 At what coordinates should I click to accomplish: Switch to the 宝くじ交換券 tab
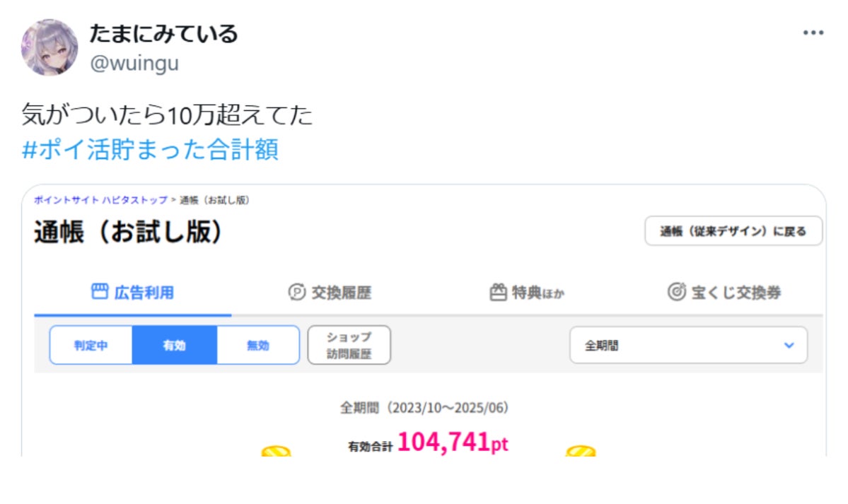pyautogui.click(x=724, y=292)
